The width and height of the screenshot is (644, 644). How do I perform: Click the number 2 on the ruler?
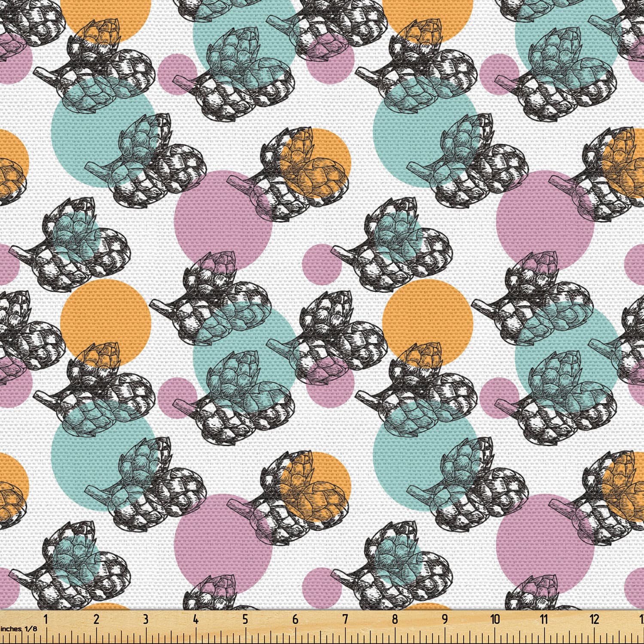coord(96,619)
